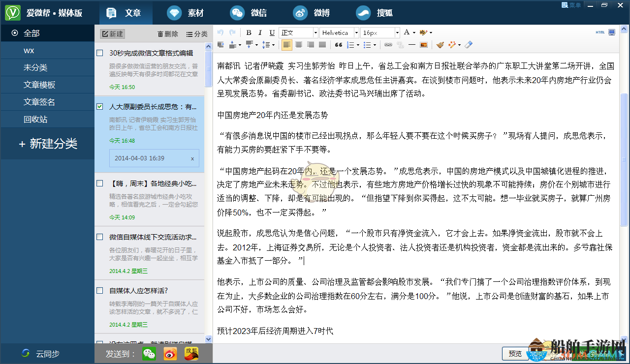Click the first-line indent icon
The width and height of the screenshot is (630, 364).
click(x=220, y=45)
